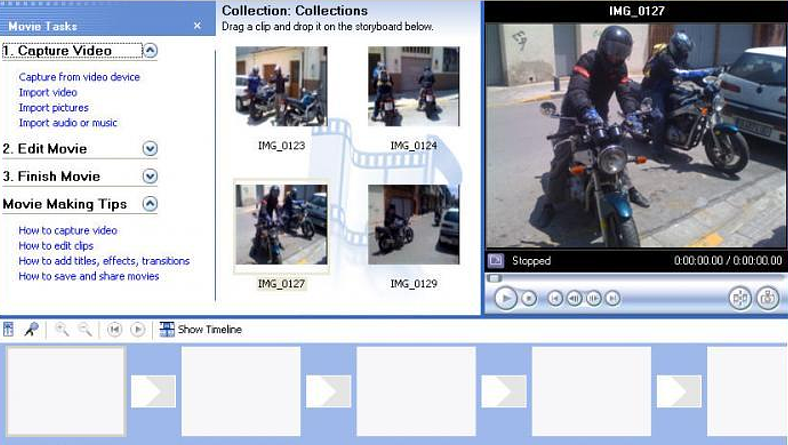Click the Import pictures link

tap(53, 108)
